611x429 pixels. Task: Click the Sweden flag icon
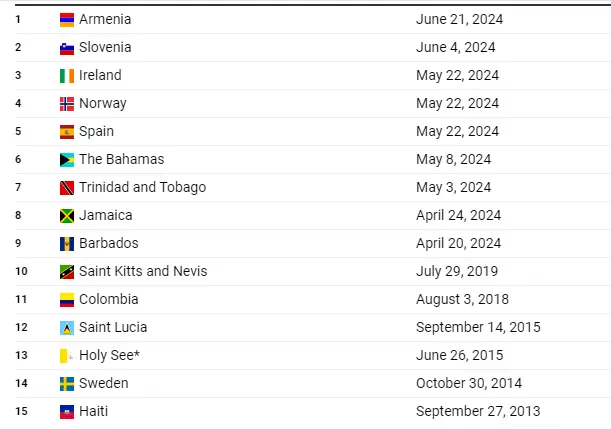(67, 384)
